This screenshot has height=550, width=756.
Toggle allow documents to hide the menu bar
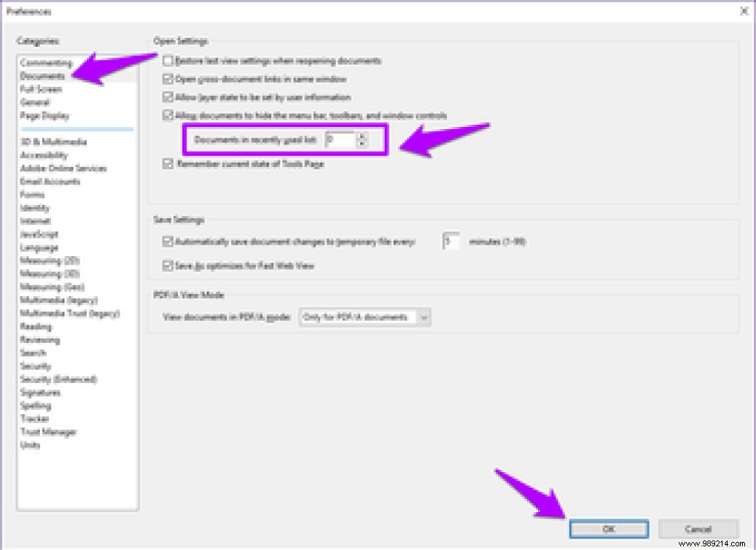tap(167, 115)
